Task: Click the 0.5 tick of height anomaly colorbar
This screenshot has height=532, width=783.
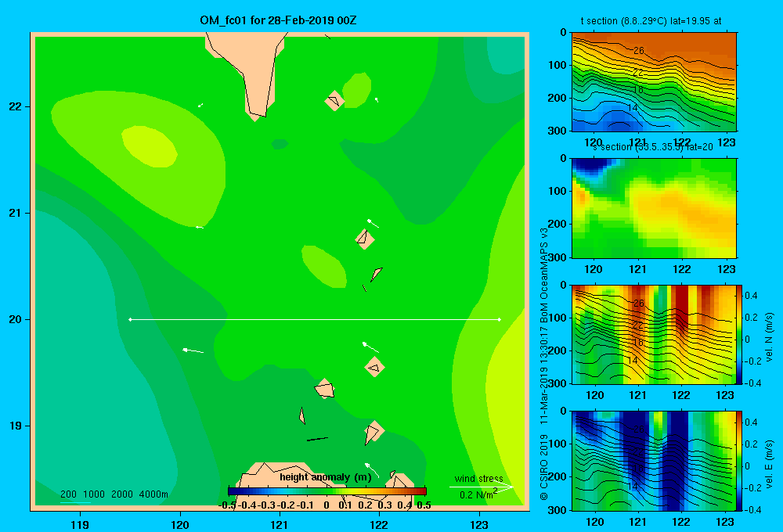Action: (x=424, y=505)
